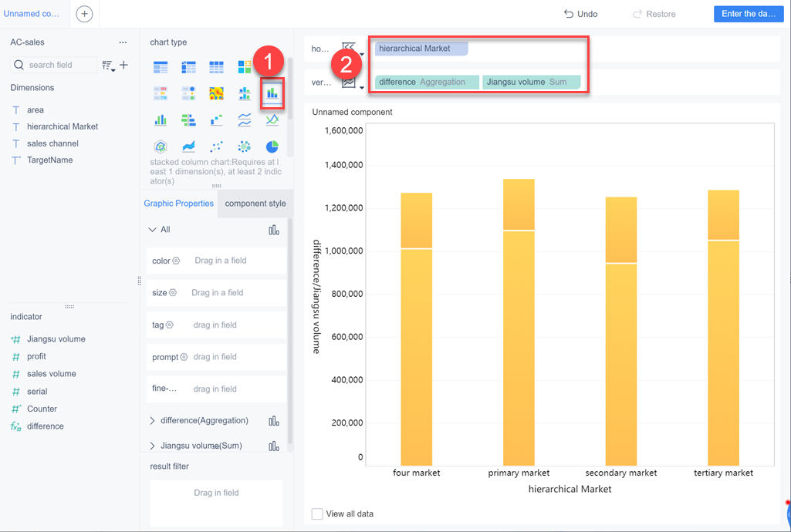The height and width of the screenshot is (532, 791).
Task: Click the chart shape icon beside All
Action: click(274, 231)
